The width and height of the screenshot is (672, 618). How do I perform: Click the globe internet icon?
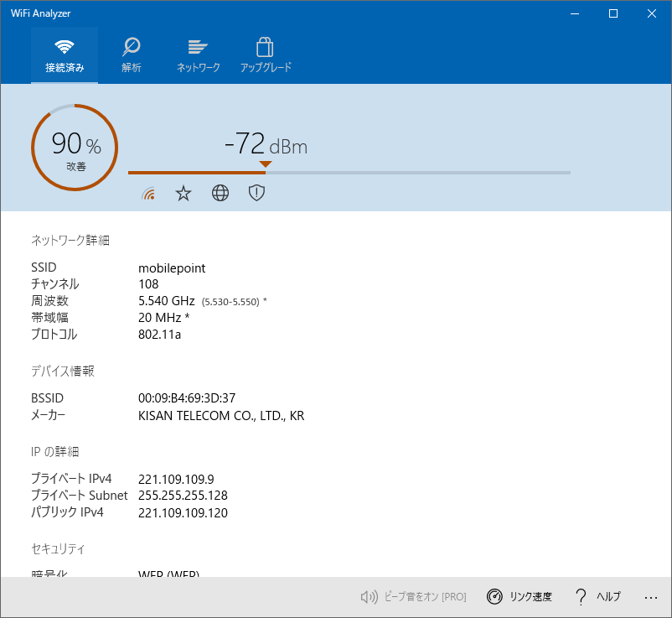(220, 194)
